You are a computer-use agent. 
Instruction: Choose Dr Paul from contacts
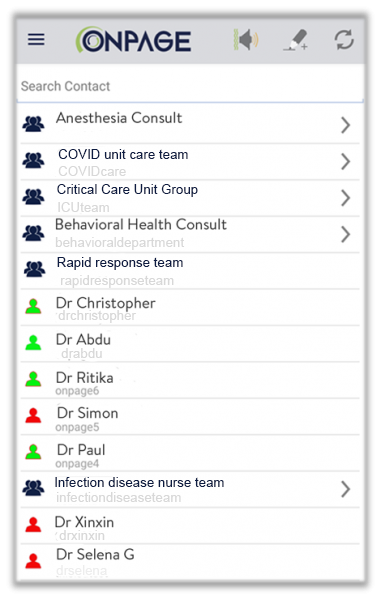pos(190,453)
